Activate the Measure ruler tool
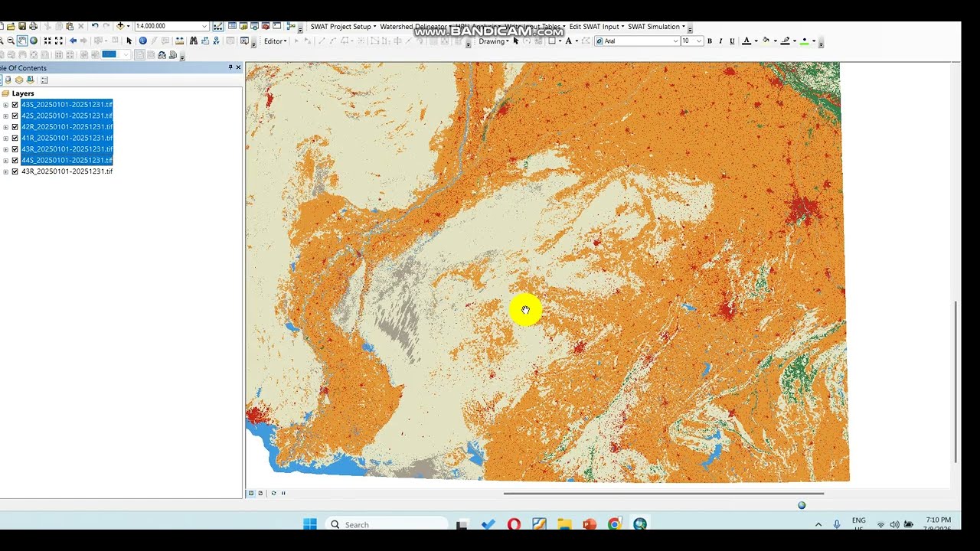Viewport: 980px width, 551px height. coord(179,41)
